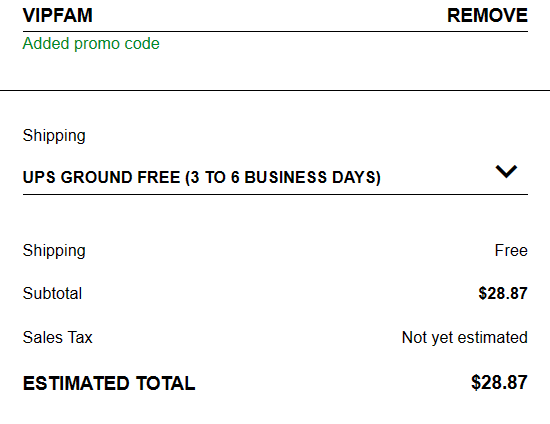Click '3 TO 6 BUSINESS DAYS' text
Image resolution: width=550 pixels, height=424 pixels.
pyautogui.click(x=283, y=177)
